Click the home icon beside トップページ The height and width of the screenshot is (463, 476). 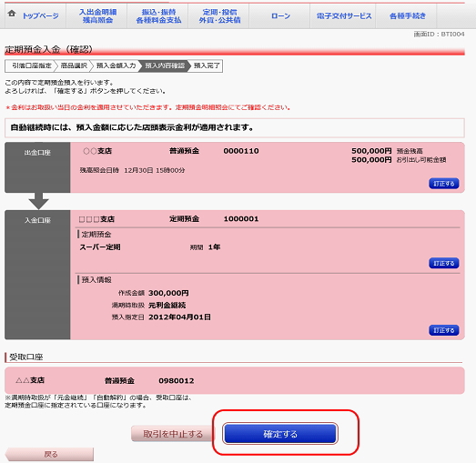(x=12, y=14)
